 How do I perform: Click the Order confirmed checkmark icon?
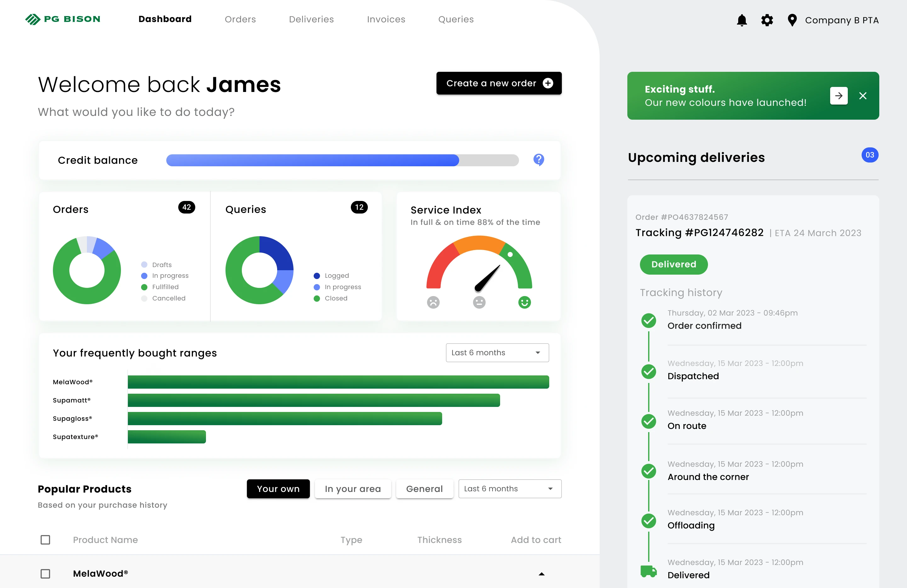pyautogui.click(x=649, y=321)
